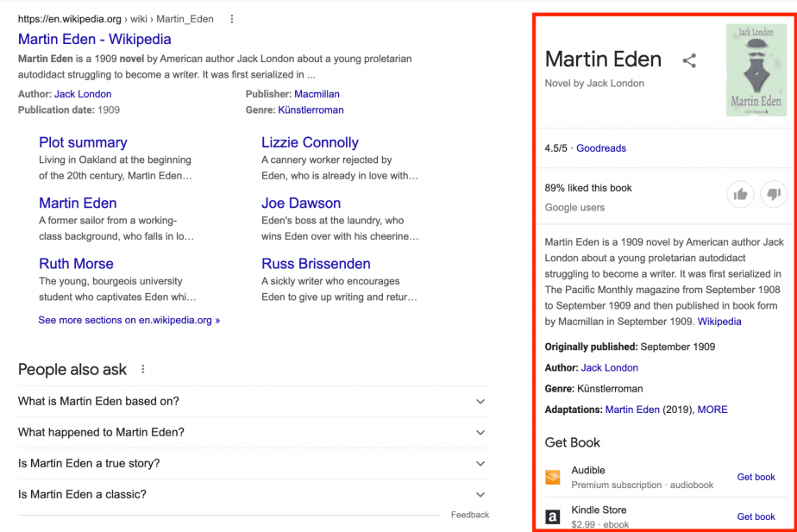The width and height of the screenshot is (797, 532).
Task: Click the Kindle Store Amazon icon
Action: (x=553, y=516)
